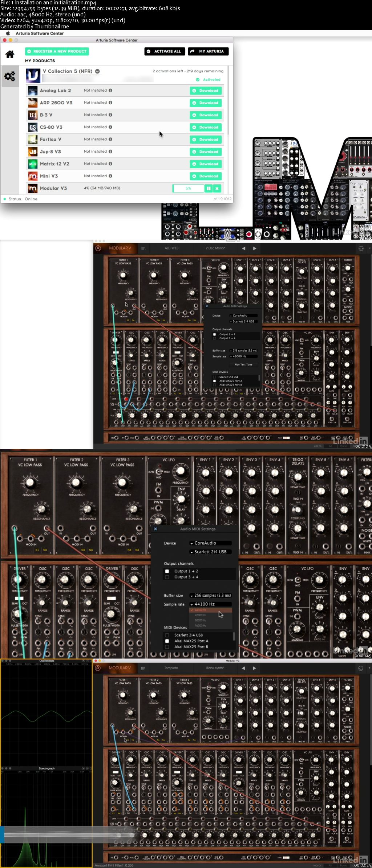Select 48000 Hz in the sample rate list

point(211,615)
